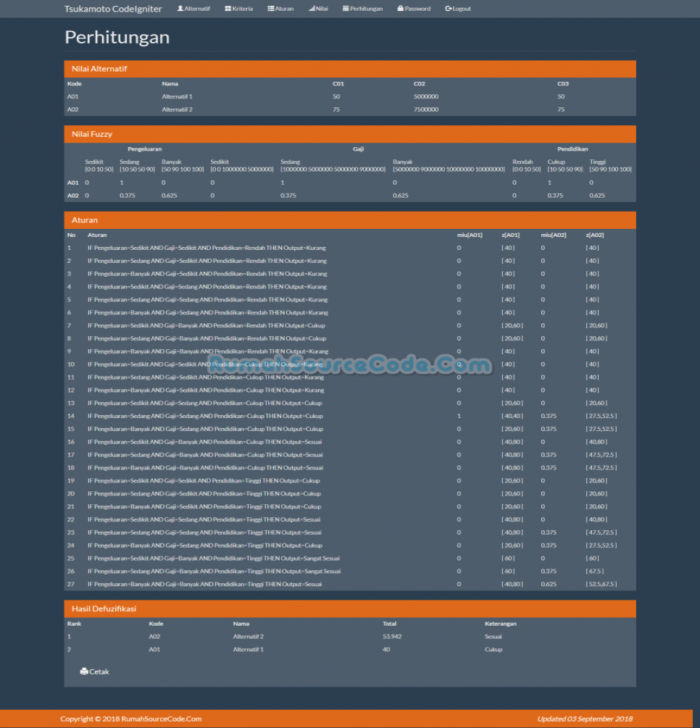This screenshot has height=728, width=700.
Task: Click the Keterangan column header
Action: pyautogui.click(x=501, y=623)
